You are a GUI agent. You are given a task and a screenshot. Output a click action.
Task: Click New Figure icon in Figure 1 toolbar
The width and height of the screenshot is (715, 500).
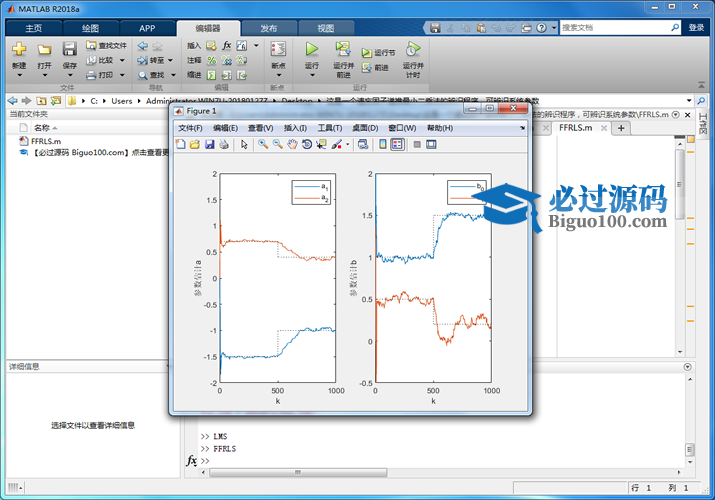(181, 144)
